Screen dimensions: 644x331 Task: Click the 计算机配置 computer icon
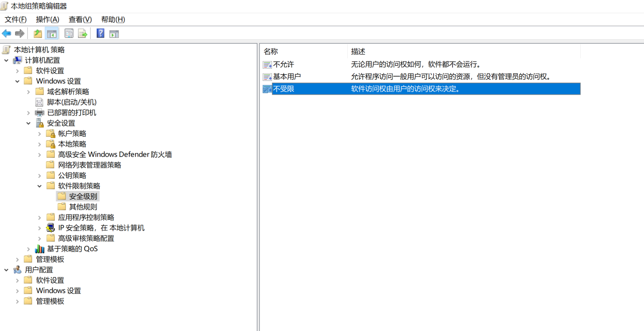[x=17, y=60]
